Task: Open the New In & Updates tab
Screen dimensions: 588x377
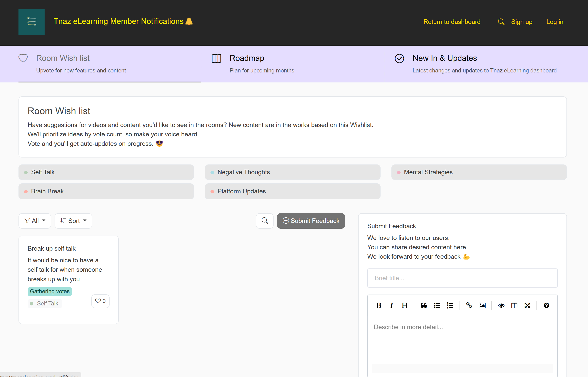Action: click(x=444, y=58)
